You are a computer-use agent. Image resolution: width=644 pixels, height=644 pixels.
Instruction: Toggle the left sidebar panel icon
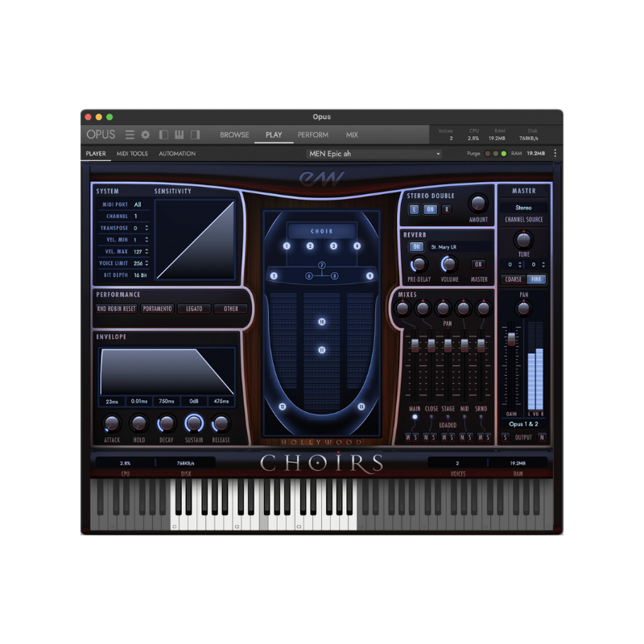[163, 134]
